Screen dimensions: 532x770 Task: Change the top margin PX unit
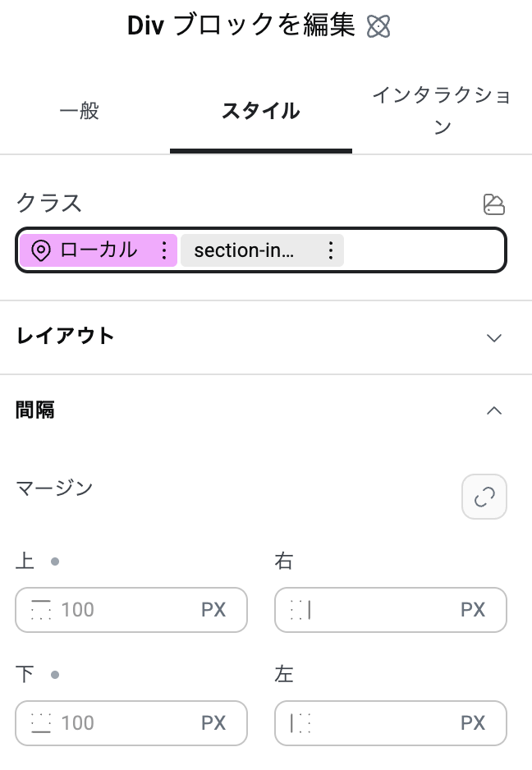pyautogui.click(x=213, y=610)
